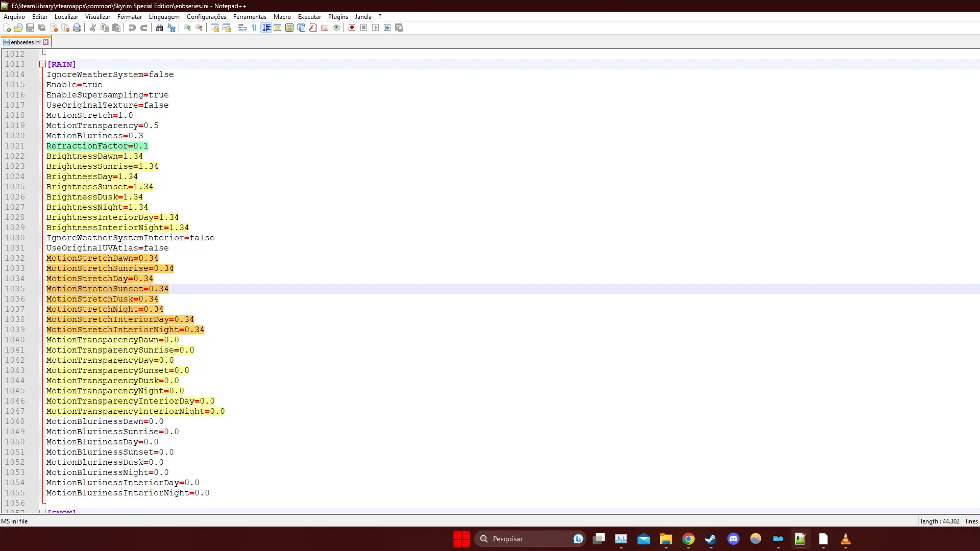Open the Document Map panel
Viewport: 980px width, 551px height.
pos(289,28)
